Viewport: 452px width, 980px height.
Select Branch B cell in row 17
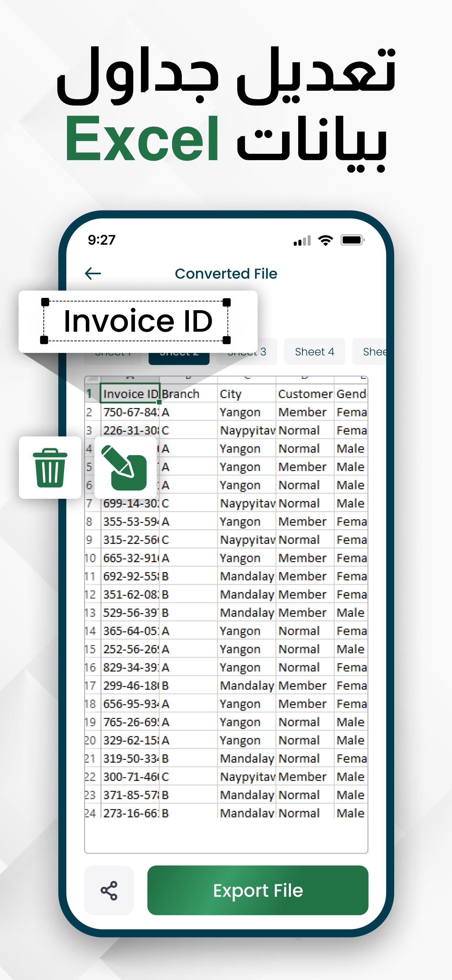click(189, 686)
